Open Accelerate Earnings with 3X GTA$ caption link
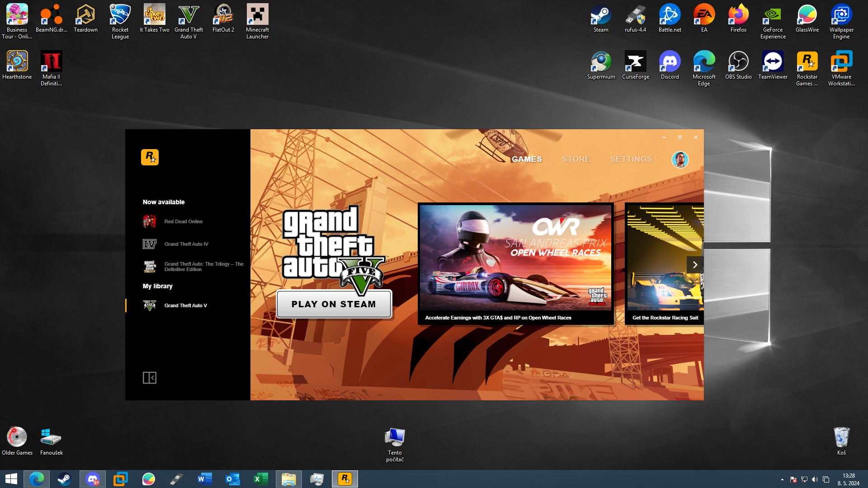Viewport: 868px width, 488px height. [x=498, y=318]
